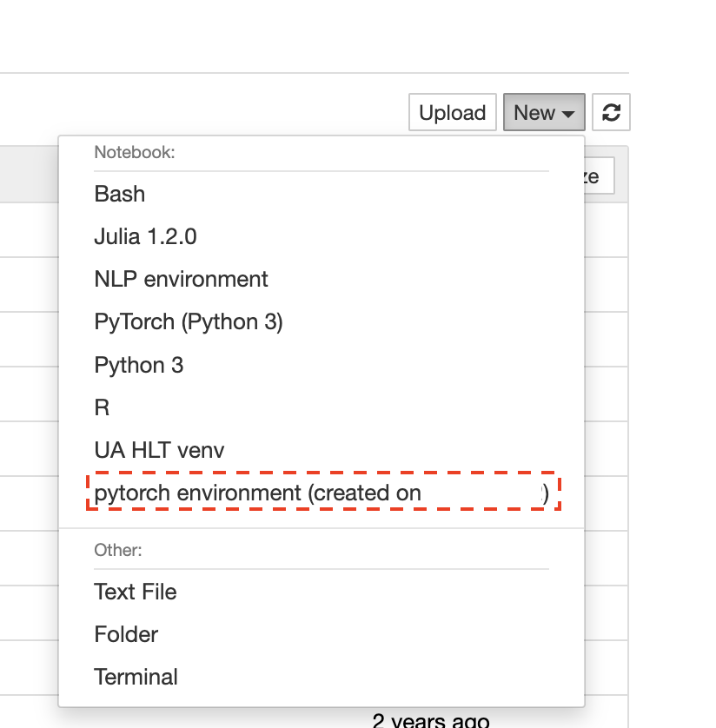Open a new Terminal
The image size is (716, 728).
pyautogui.click(x=136, y=678)
